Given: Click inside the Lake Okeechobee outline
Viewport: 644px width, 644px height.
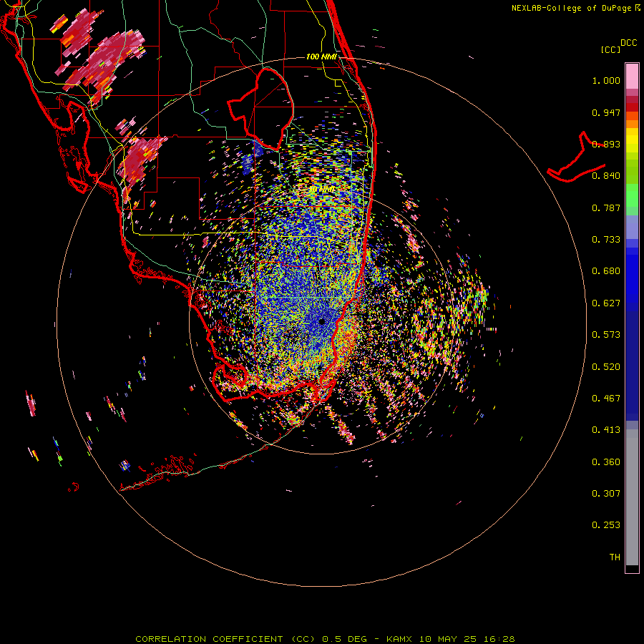Looking at the screenshot, I should (x=267, y=109).
